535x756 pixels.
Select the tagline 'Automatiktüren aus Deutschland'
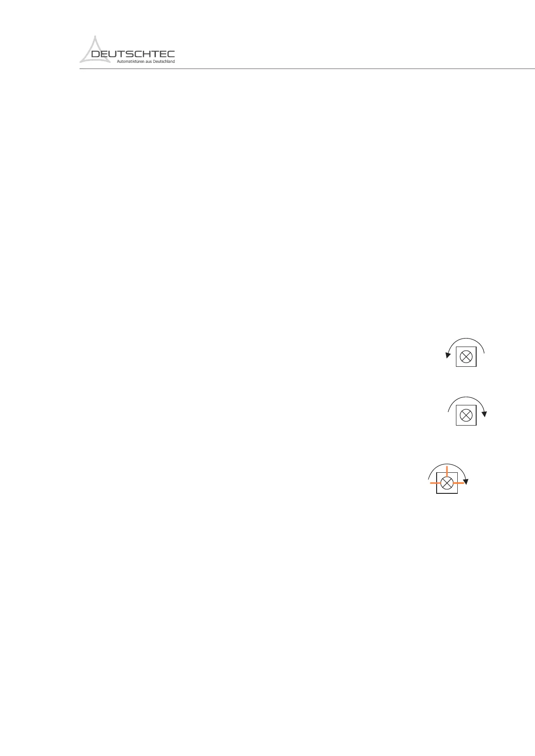coord(146,62)
